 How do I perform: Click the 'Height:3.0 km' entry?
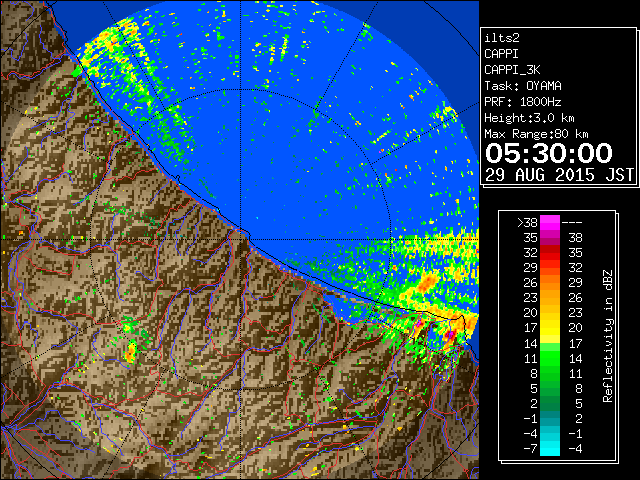pos(529,118)
